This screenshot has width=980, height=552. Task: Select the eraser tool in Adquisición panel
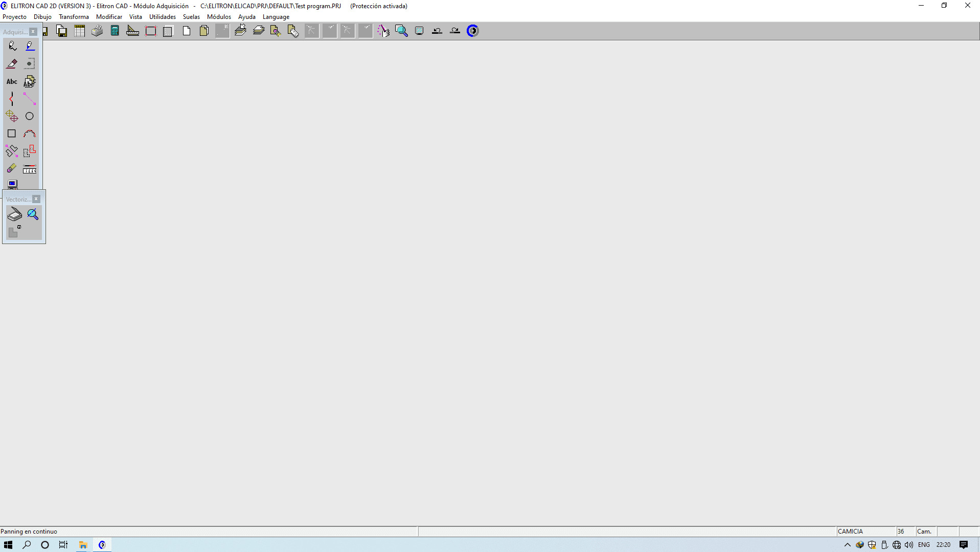click(12, 64)
